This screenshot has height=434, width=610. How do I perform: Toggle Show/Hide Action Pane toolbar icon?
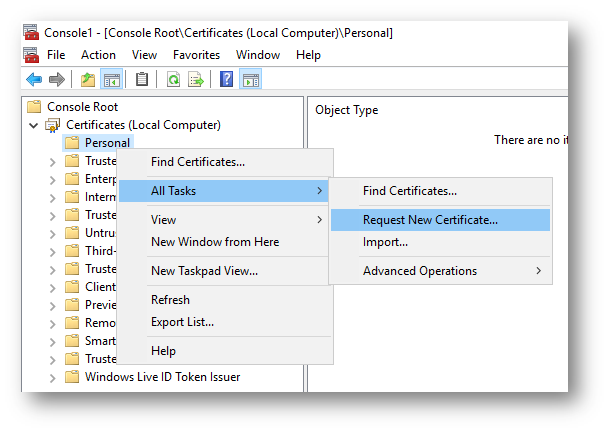click(x=250, y=79)
